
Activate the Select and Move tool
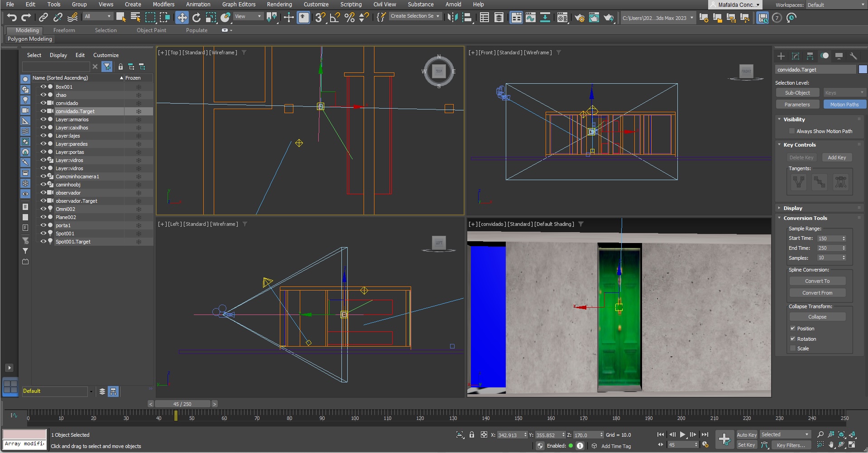[182, 18]
